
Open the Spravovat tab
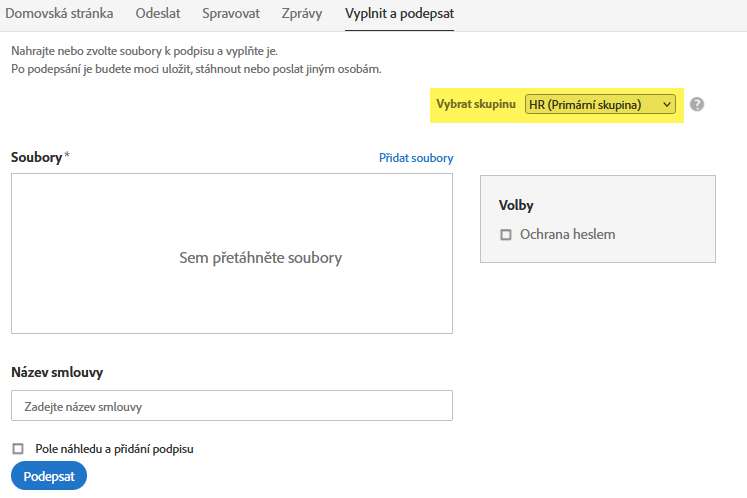(231, 15)
